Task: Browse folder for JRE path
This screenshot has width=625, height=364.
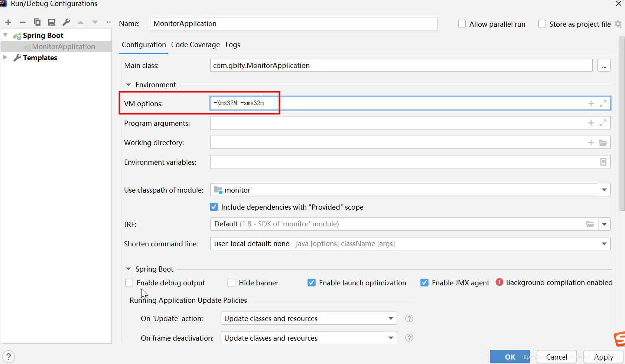Action: (x=590, y=224)
